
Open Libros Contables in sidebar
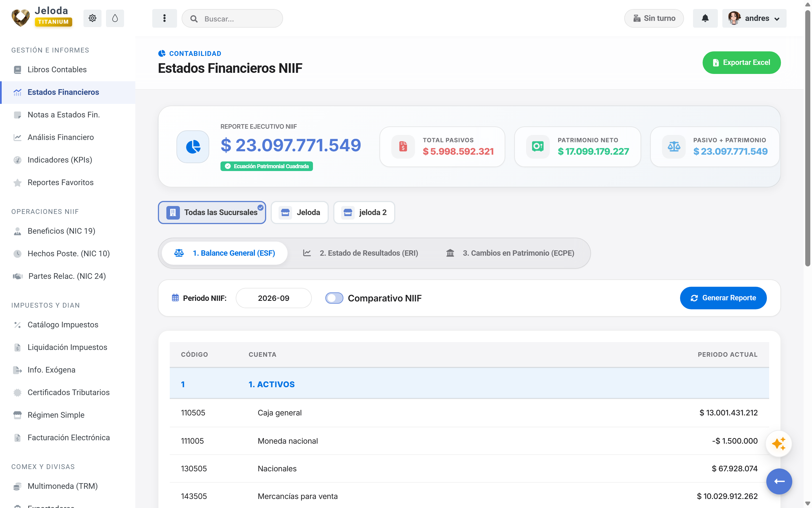[68, 69]
